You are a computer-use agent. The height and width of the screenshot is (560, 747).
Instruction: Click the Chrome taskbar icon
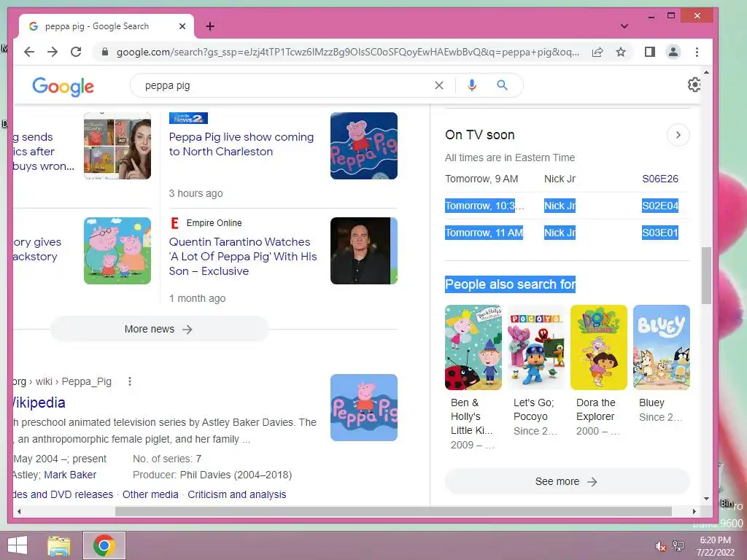(104, 545)
